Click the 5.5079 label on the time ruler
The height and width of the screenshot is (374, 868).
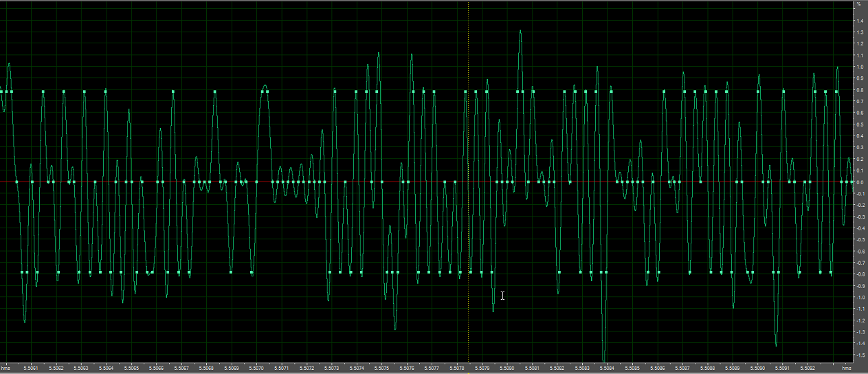482,368
